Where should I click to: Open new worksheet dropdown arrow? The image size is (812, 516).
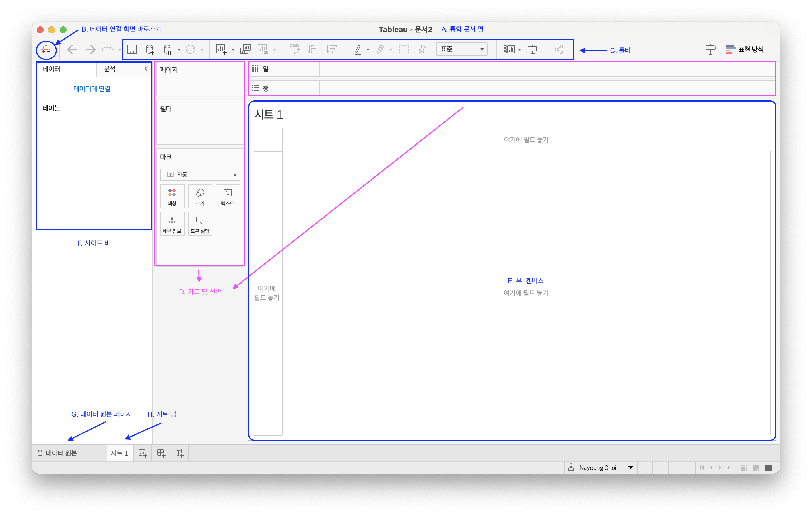tap(233, 50)
